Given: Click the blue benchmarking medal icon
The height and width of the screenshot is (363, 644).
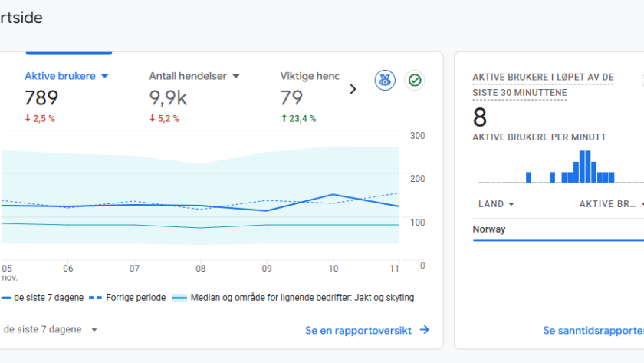Looking at the screenshot, I should (385, 80).
